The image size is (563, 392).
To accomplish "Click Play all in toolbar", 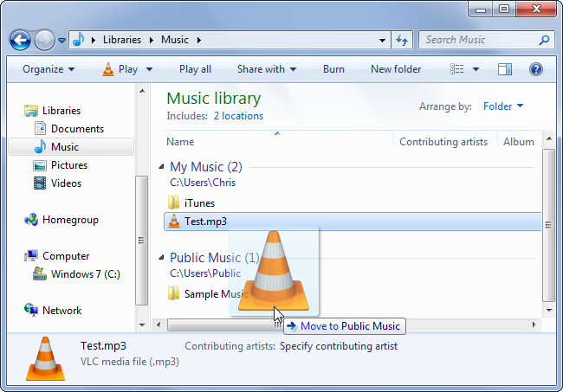I will (195, 69).
